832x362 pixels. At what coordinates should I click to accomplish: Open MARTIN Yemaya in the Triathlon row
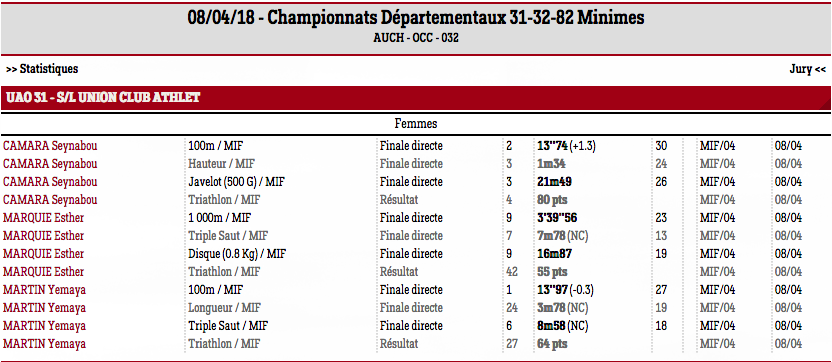pos(45,344)
